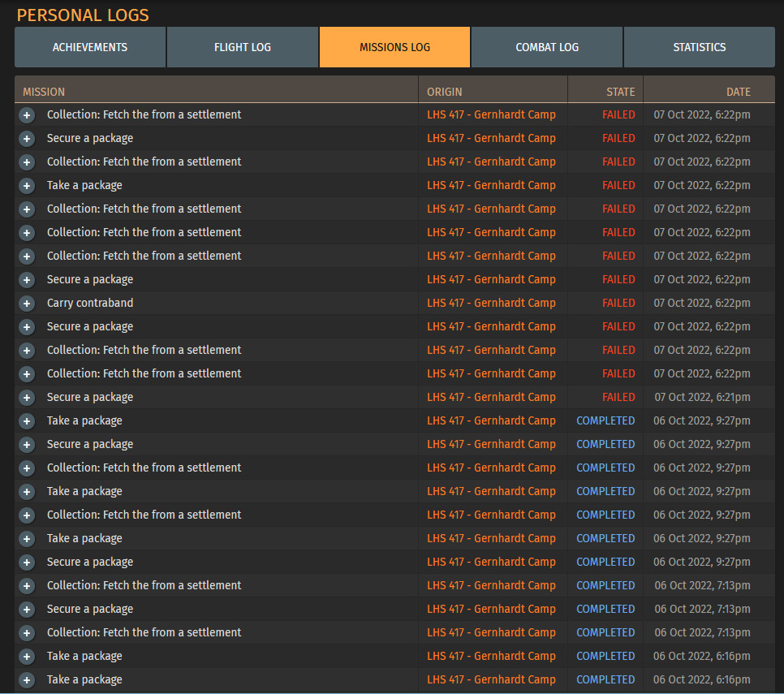Viewport: 784px width, 694px height.
Task: Click Secure a package name at 7:13pm
Action: pyautogui.click(x=90, y=609)
